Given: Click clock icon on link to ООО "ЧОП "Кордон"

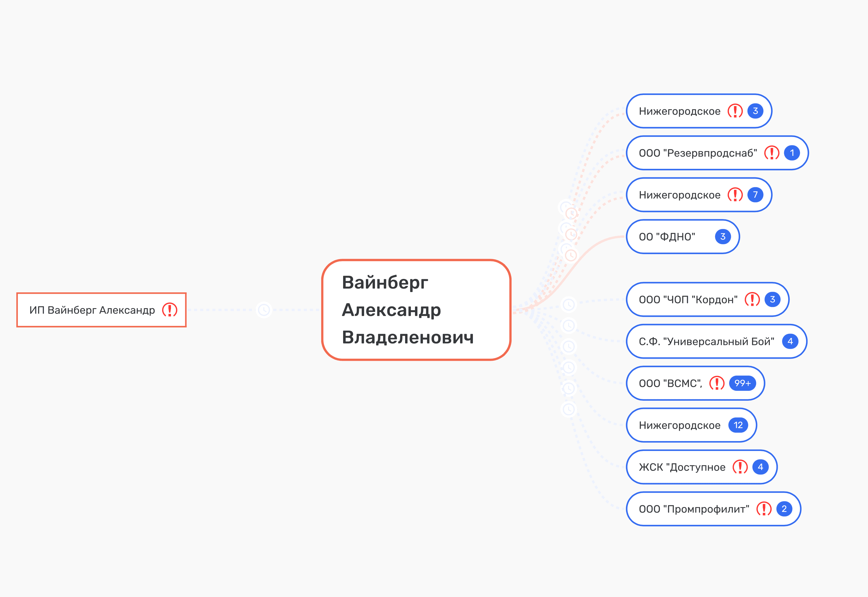Looking at the screenshot, I should pos(568,304).
